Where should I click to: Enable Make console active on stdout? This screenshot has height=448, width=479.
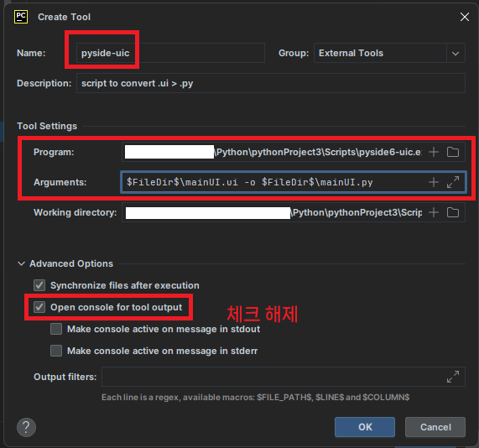click(56, 329)
